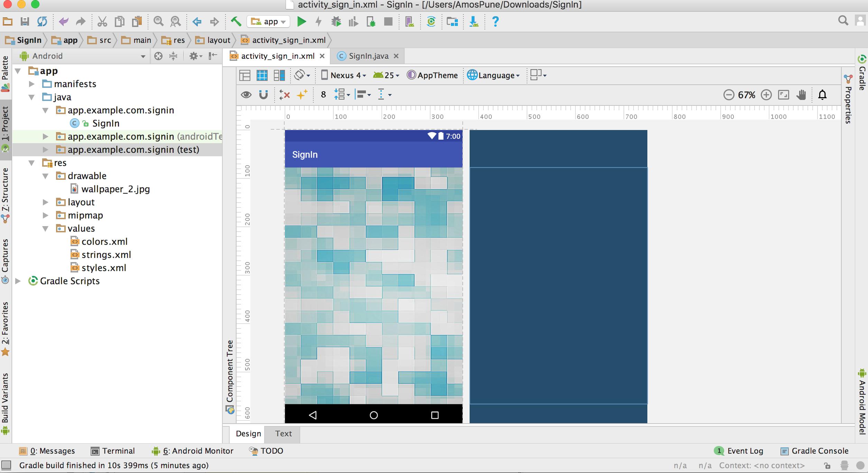Click the zoom in button in editor

point(767,94)
